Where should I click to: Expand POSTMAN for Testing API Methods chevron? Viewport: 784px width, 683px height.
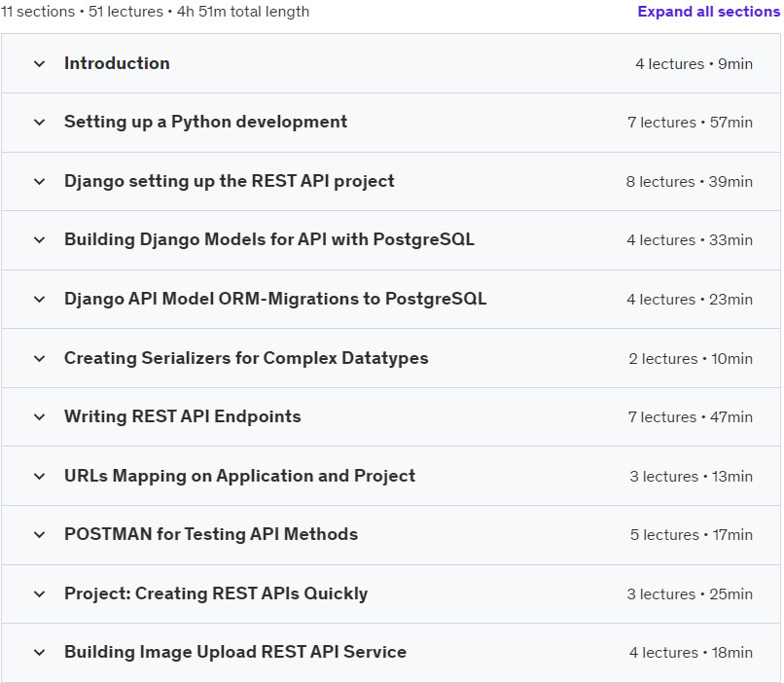pyautogui.click(x=40, y=535)
